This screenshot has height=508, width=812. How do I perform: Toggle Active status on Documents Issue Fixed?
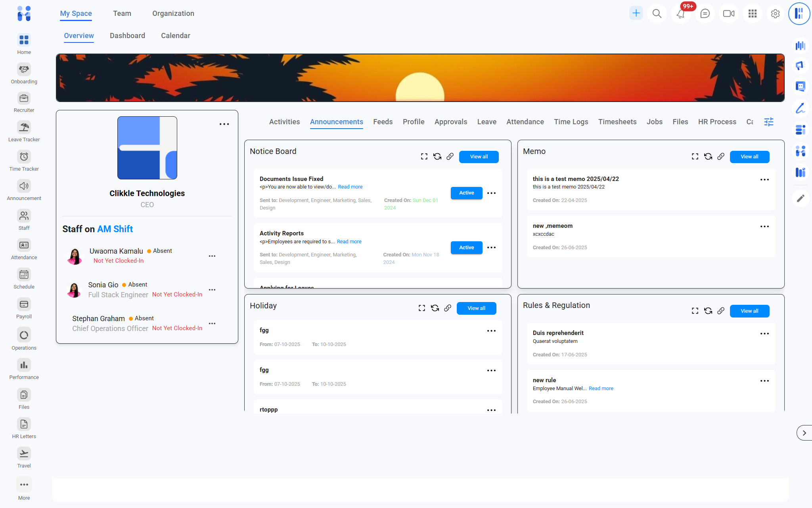pyautogui.click(x=466, y=193)
